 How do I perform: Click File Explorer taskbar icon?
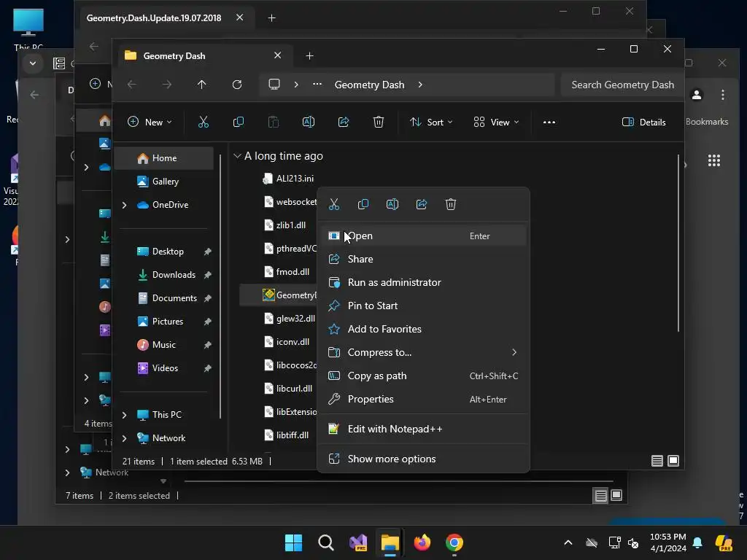[390, 542]
